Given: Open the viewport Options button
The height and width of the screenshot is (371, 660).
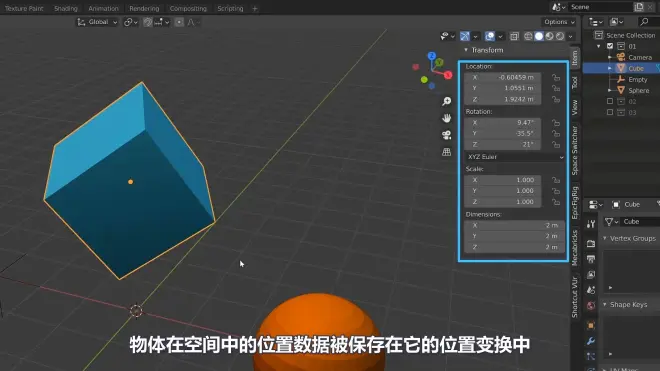Looking at the screenshot, I should 559,22.
